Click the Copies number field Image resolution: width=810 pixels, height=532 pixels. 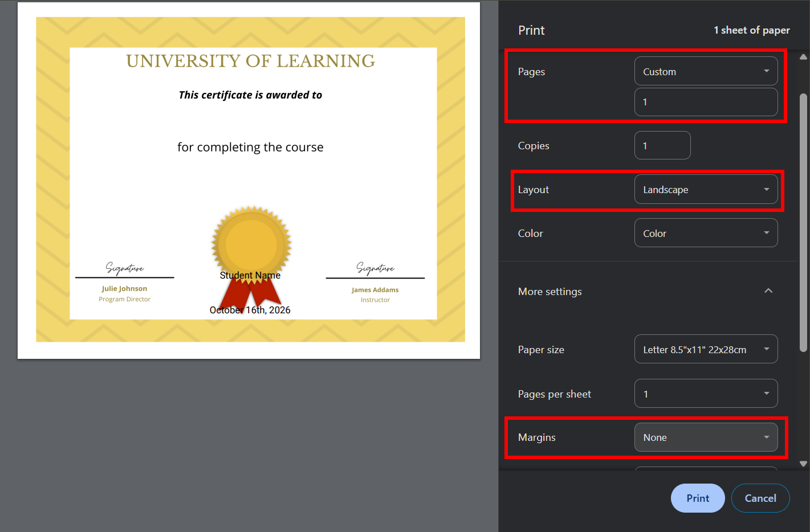point(662,145)
